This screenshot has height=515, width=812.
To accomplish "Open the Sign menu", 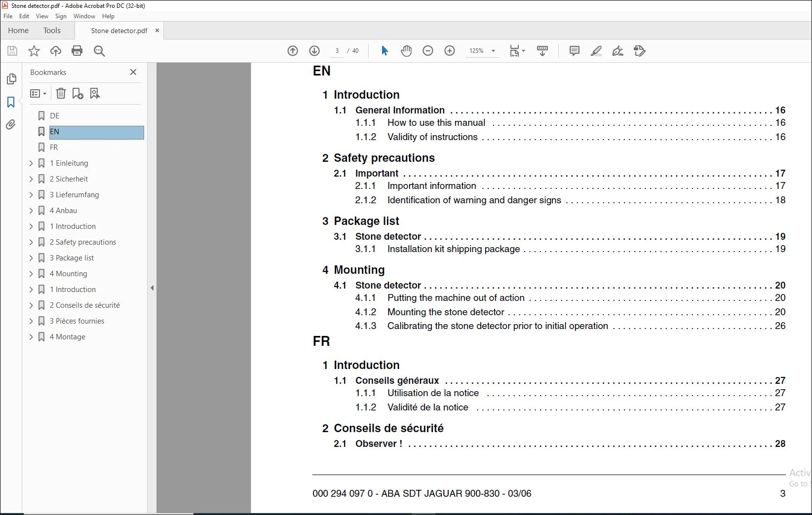I will 61,16.
